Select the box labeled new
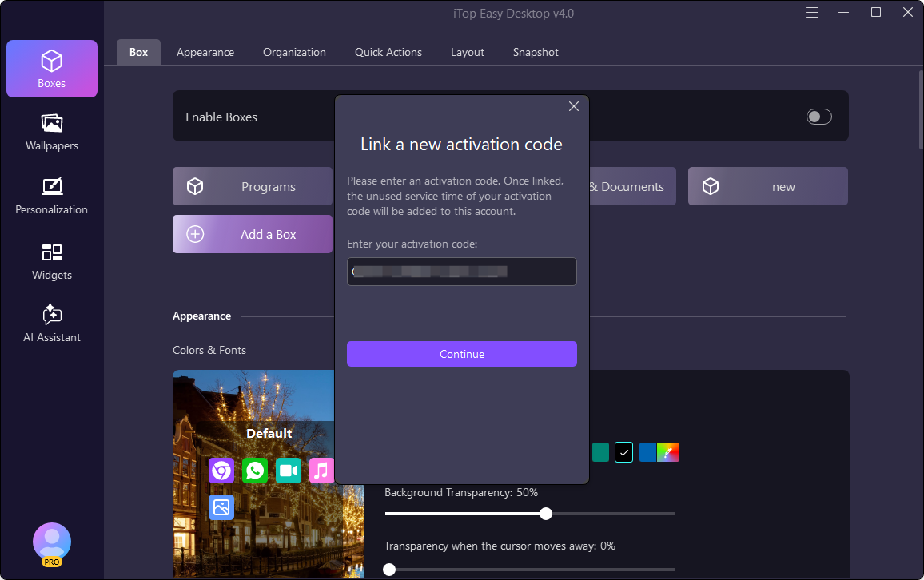The image size is (924, 580). [x=767, y=186]
